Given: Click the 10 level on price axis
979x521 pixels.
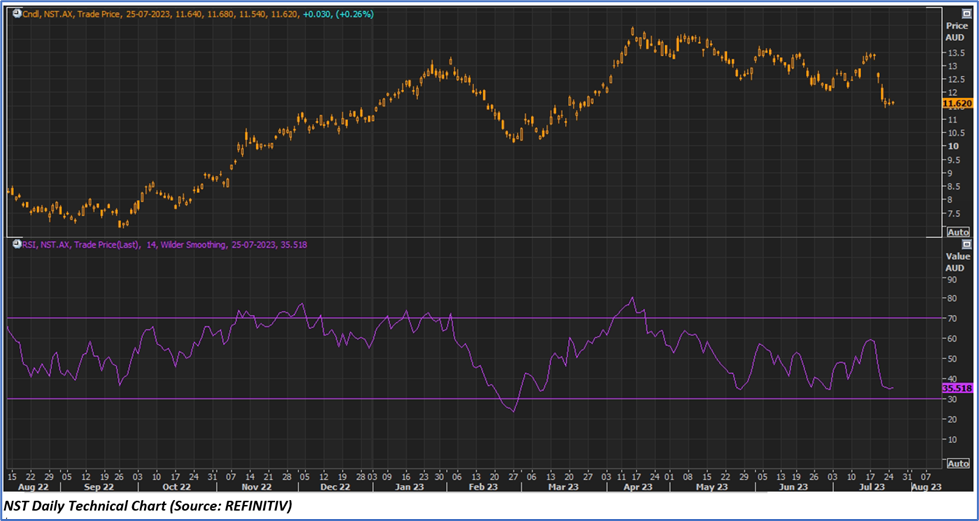Looking at the screenshot, I should coord(953,146).
